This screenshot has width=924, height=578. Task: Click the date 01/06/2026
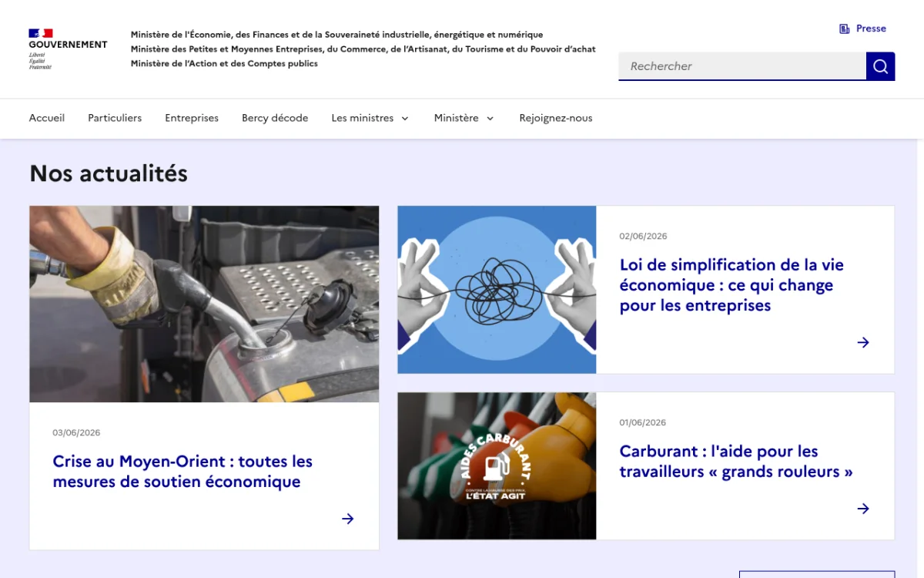643,423
